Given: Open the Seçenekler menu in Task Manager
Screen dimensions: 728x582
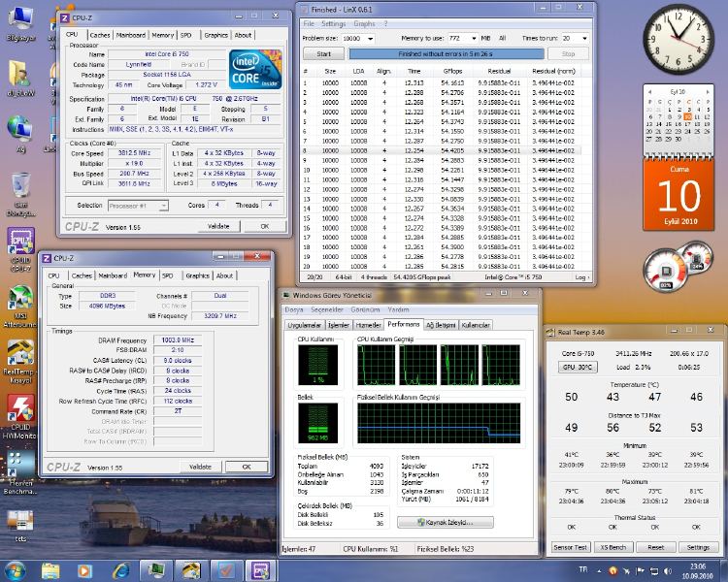Looking at the screenshot, I should [x=327, y=309].
